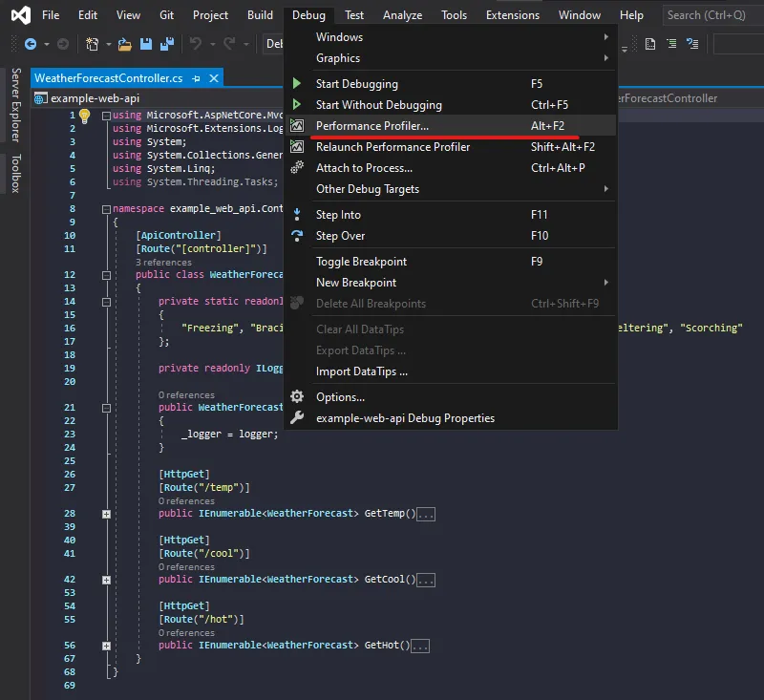Click '0 references' above GetCool method

point(186,567)
